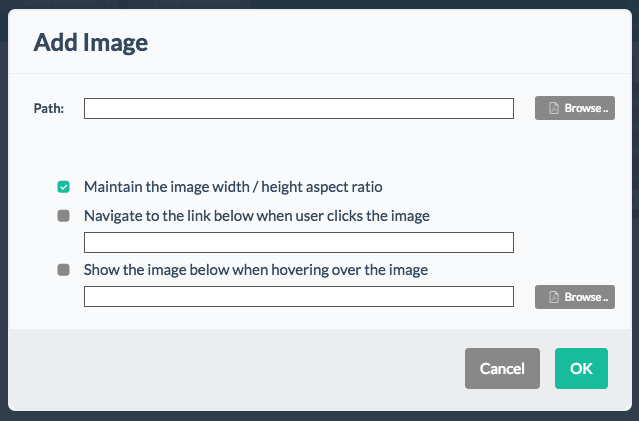Click the 'Add Image' dialog title

pos(90,42)
